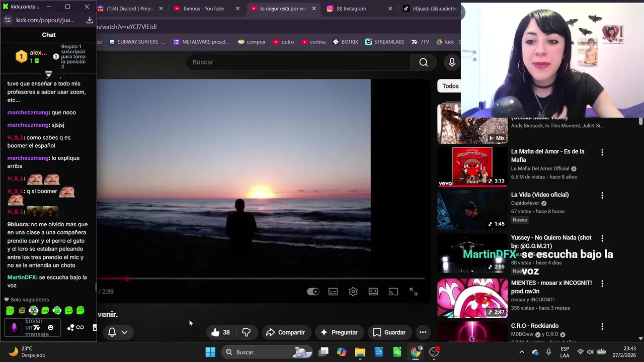Open emoji picker smiley in Kick chat
This screenshot has width=644, height=362.
click(50, 328)
